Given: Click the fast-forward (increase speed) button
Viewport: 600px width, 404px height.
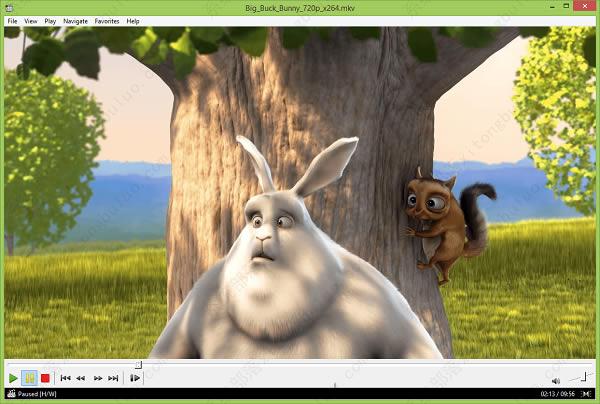Looking at the screenshot, I should tap(98, 378).
